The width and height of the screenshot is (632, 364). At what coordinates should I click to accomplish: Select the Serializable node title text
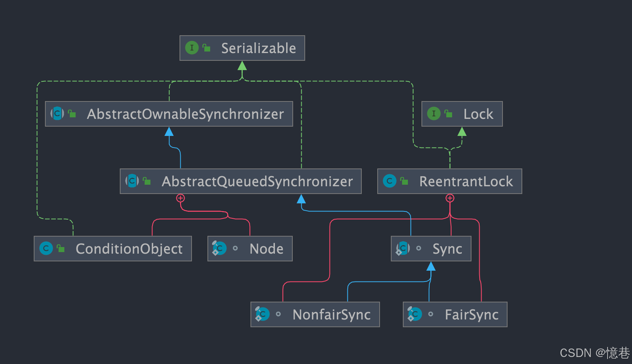258,48
